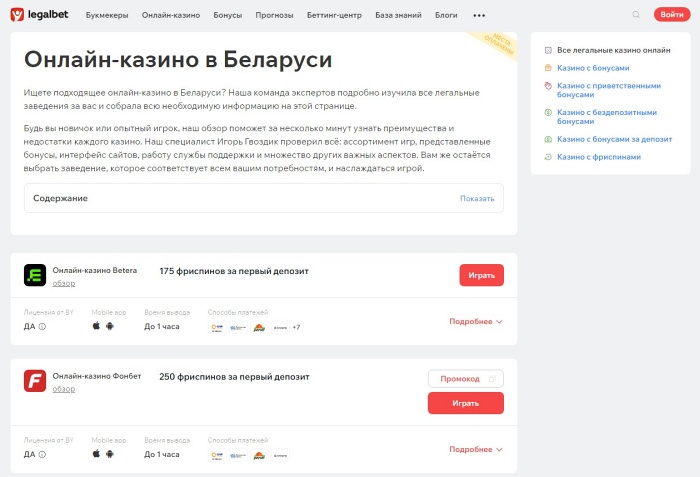Open the обзор link under Fonbet

click(64, 389)
